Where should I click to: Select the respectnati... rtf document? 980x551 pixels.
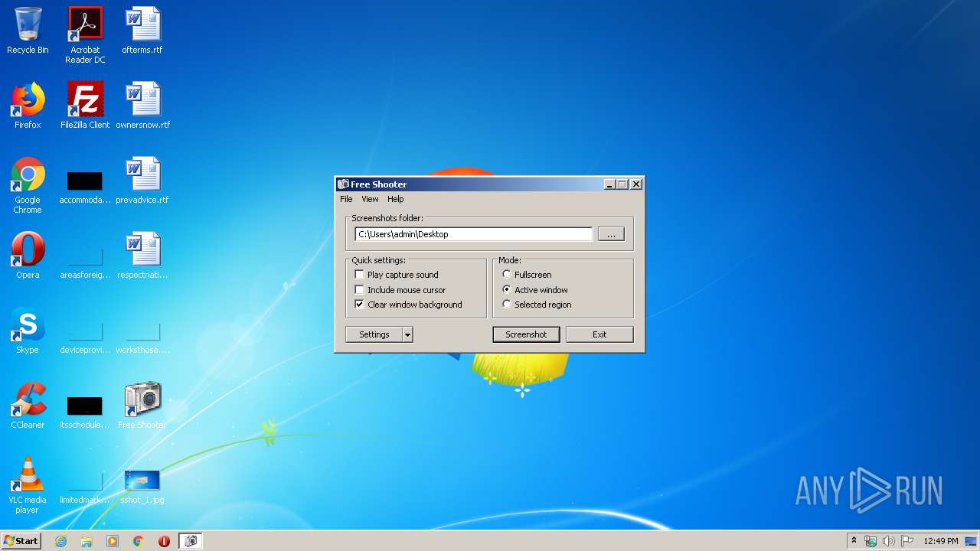[x=142, y=256]
